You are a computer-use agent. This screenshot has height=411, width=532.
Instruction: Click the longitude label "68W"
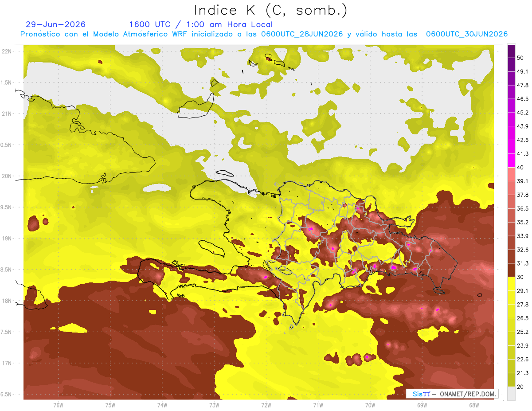click(474, 405)
